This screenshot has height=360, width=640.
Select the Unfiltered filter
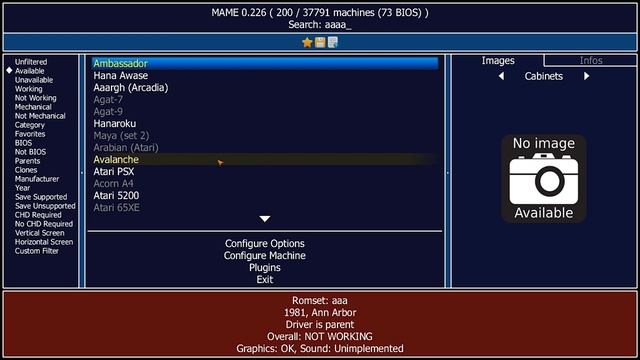pyautogui.click(x=31, y=62)
